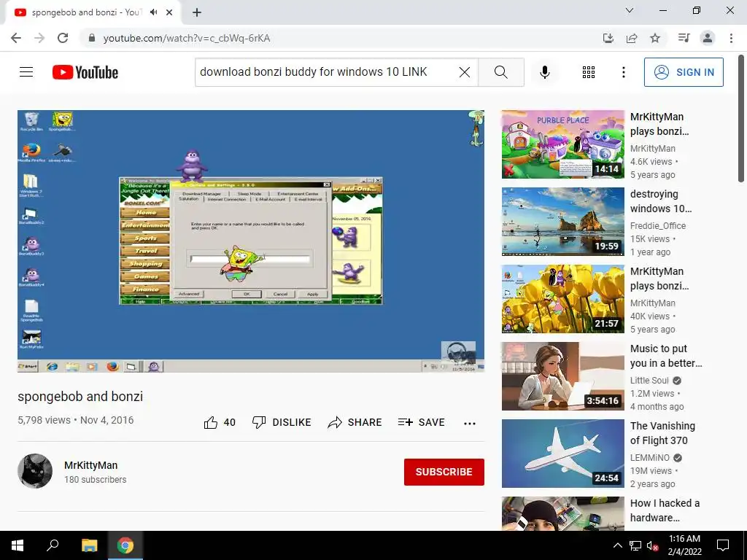
Task: Open Music to put you thumbnail
Action: point(562,376)
